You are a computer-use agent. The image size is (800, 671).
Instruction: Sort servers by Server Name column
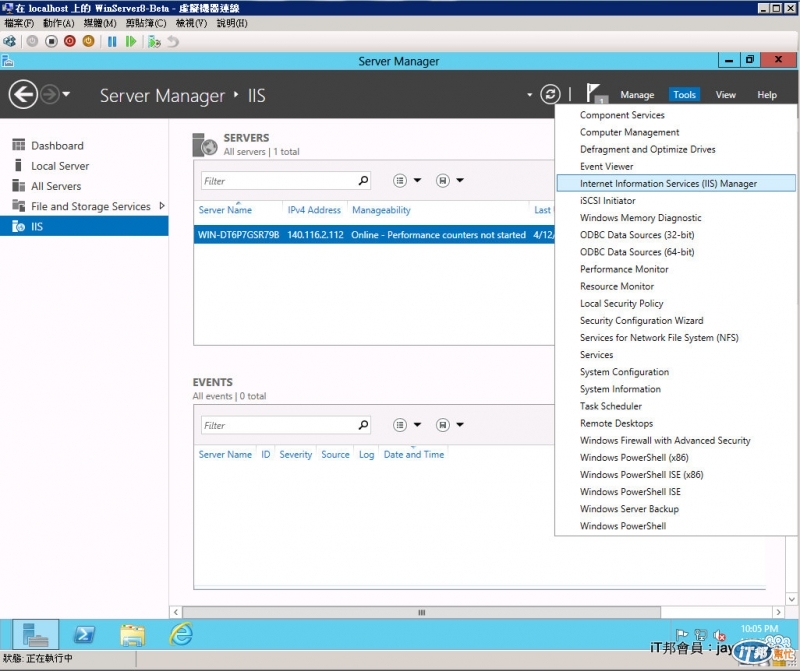coord(225,210)
